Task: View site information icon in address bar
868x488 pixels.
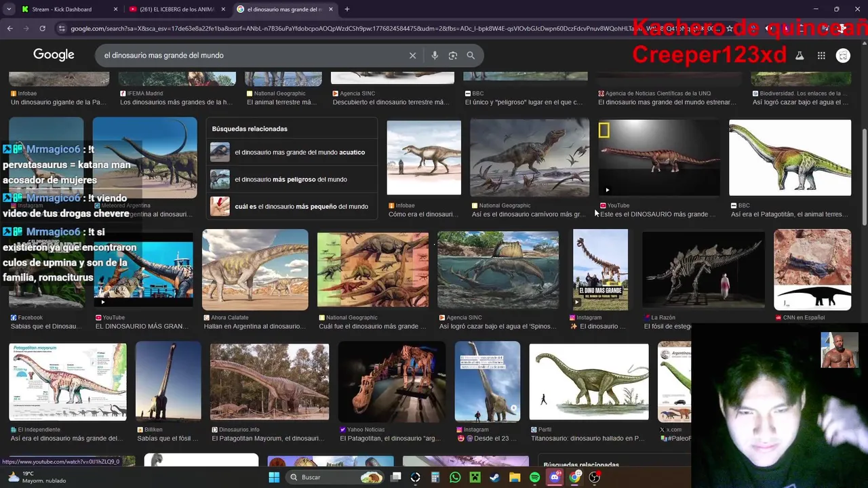Action: (62, 28)
